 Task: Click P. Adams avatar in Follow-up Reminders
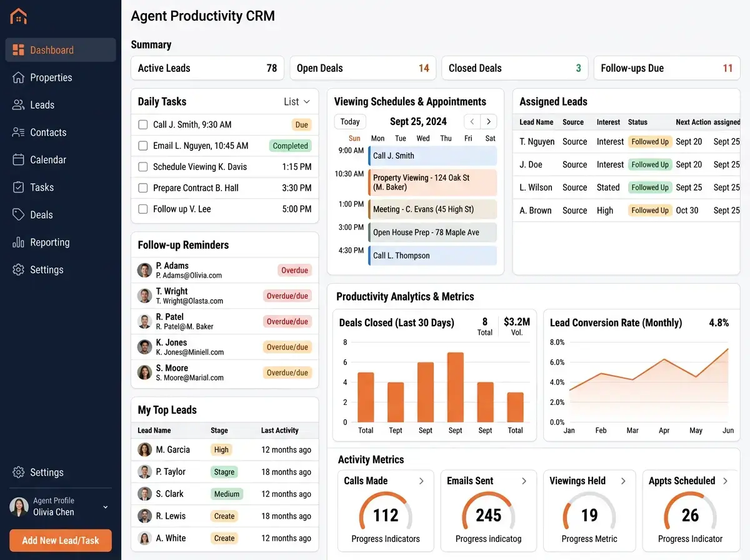pos(144,271)
